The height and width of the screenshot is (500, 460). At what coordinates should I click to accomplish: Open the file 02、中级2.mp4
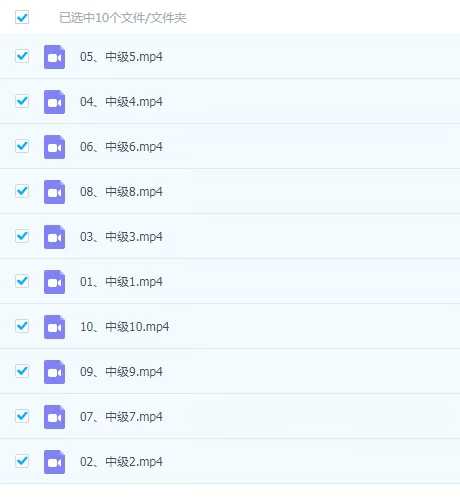point(121,462)
